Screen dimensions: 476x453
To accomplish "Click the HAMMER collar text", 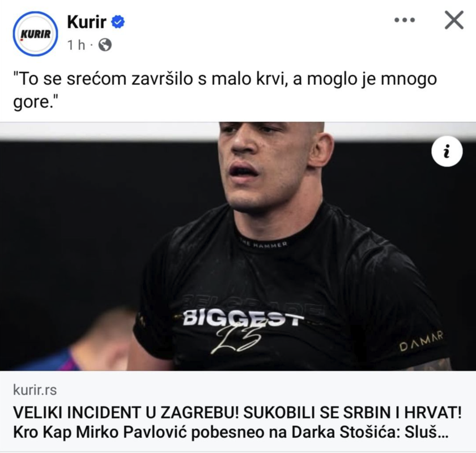I will (x=263, y=244).
